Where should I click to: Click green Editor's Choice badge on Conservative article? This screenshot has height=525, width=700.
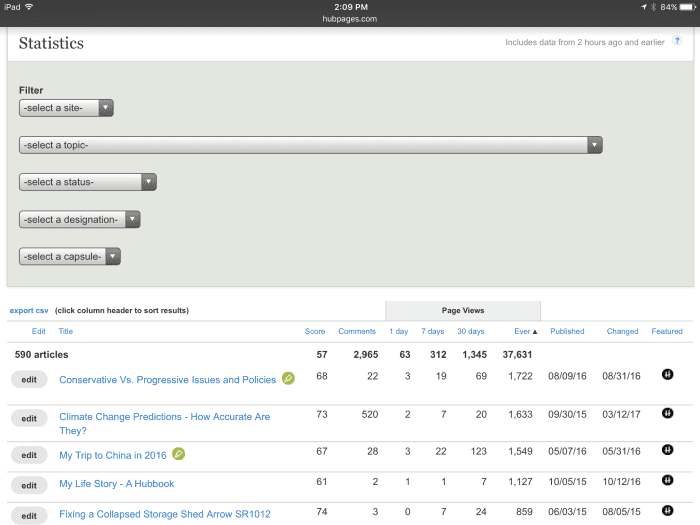(x=288, y=379)
